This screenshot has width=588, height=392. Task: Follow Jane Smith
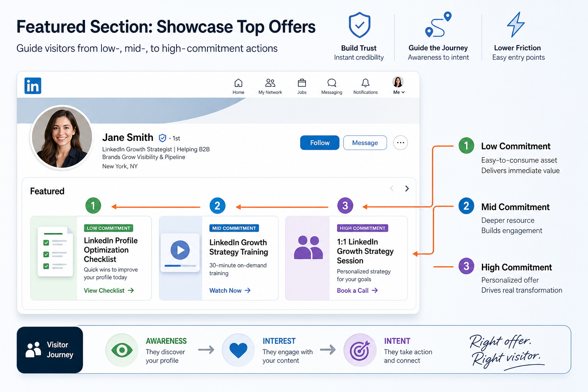click(x=320, y=143)
